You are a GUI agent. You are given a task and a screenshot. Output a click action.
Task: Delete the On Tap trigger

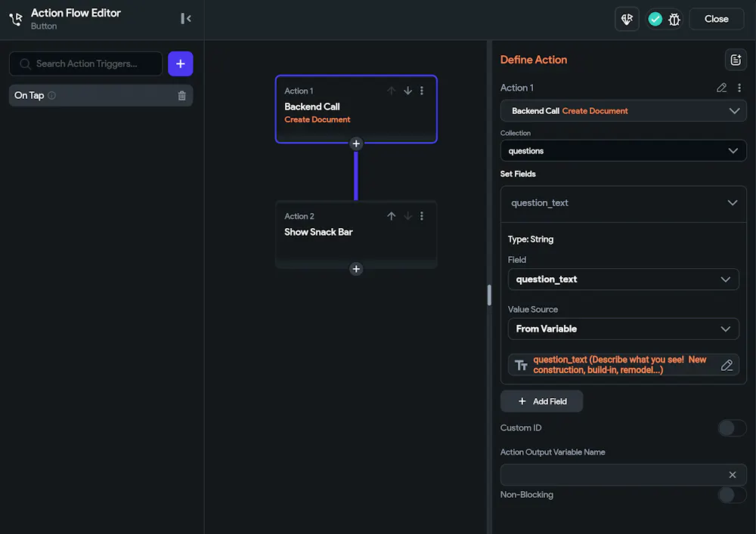pyautogui.click(x=181, y=95)
